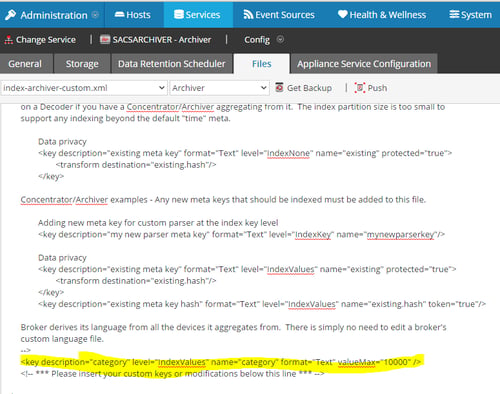Viewport: 500px width, 394px height.
Task: Click 'Please insert your custom keys' comment line
Action: pos(172,374)
